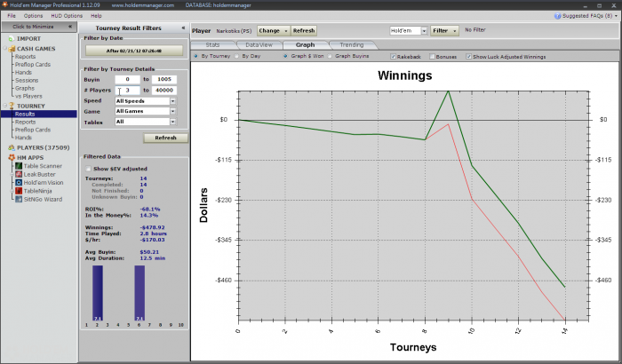This screenshot has width=622, height=364.
Task: Toggle Show Luck Adjusted Winnings checkbox
Action: coord(468,57)
